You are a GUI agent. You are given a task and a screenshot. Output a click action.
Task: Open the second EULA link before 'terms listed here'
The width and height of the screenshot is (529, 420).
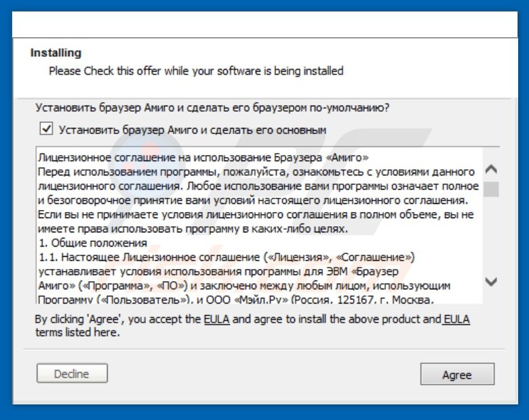[x=456, y=319]
